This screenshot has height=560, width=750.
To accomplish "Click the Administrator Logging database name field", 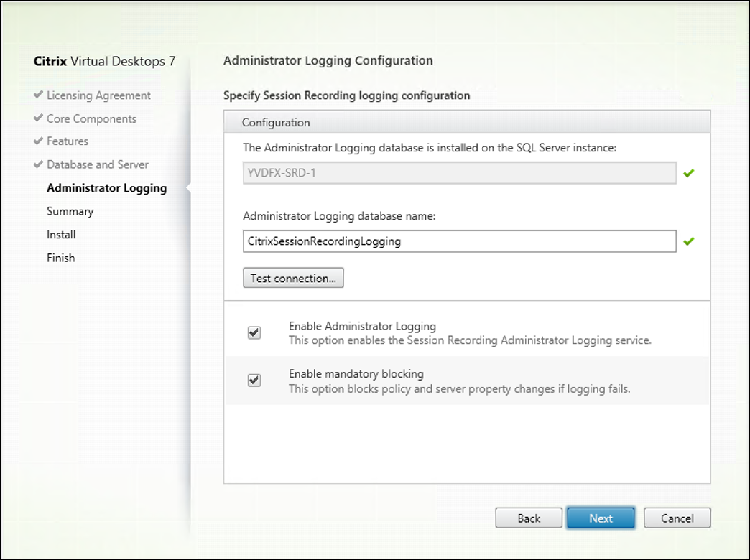I will point(459,241).
